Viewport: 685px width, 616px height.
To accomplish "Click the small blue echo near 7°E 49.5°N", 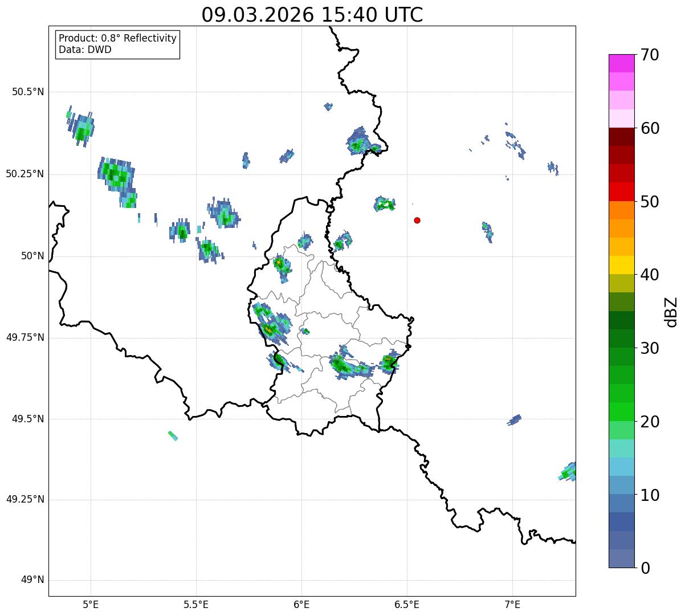I will (514, 420).
